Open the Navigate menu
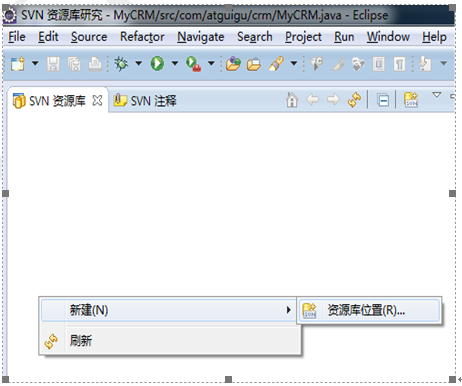 click(x=201, y=37)
